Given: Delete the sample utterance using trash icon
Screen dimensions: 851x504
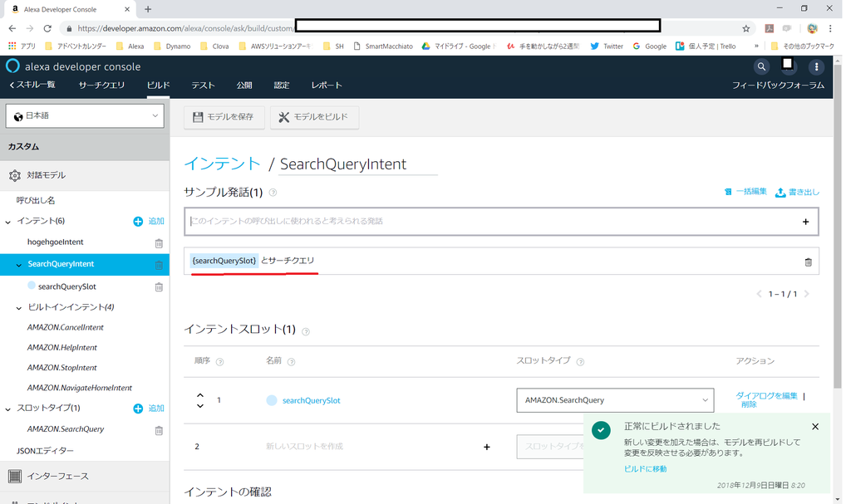Looking at the screenshot, I should [x=808, y=262].
